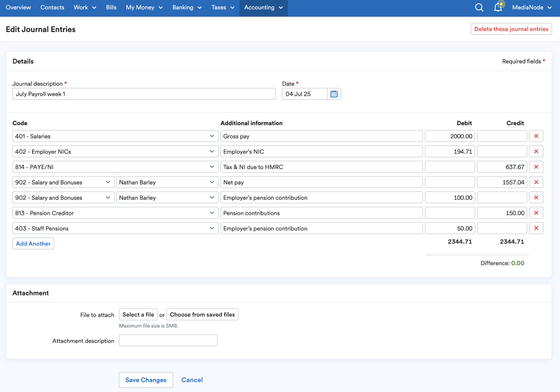
Task: Expand the Banking menu
Action: (187, 7)
